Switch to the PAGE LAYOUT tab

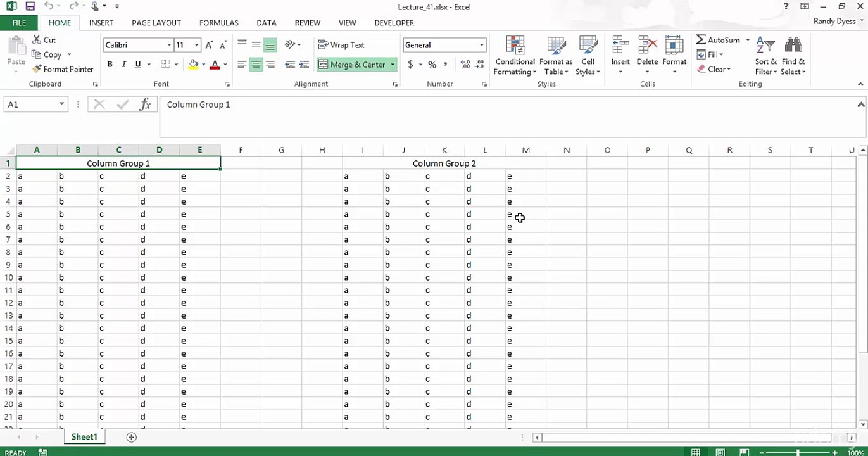coord(156,23)
